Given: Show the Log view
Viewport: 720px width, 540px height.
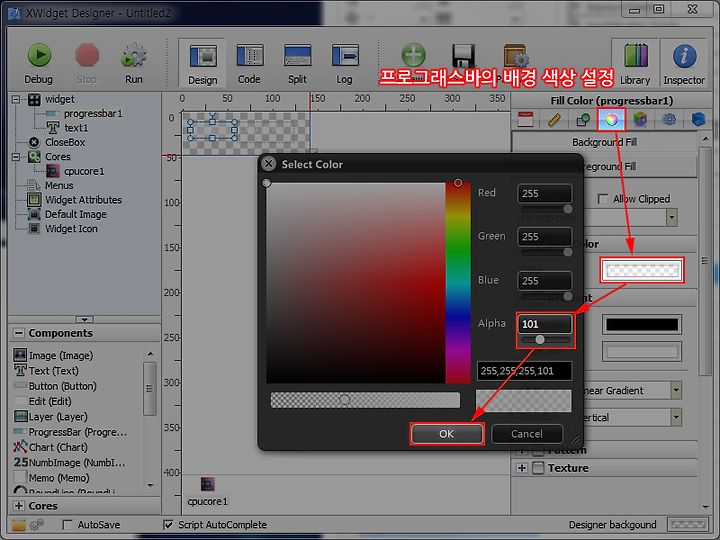Looking at the screenshot, I should point(345,63).
